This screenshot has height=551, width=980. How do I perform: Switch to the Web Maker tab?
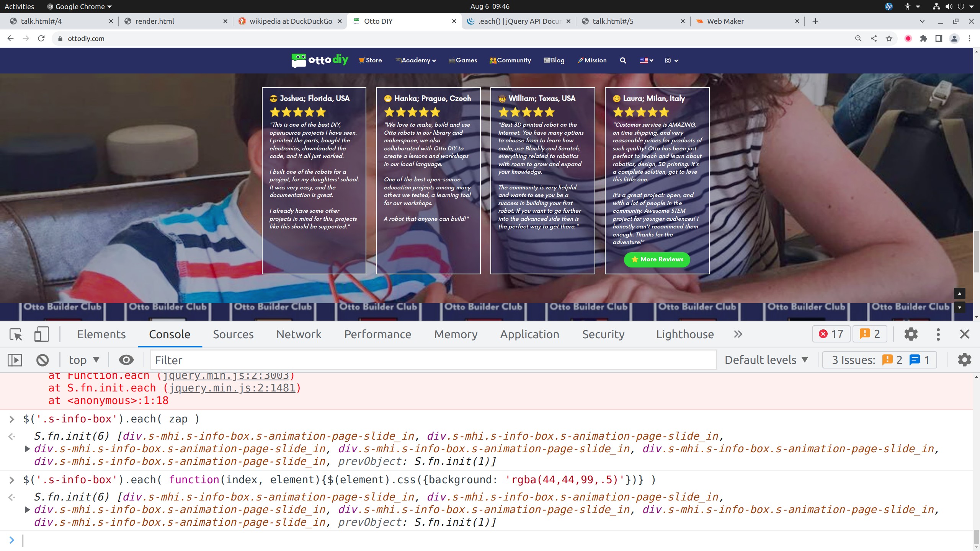point(725,21)
